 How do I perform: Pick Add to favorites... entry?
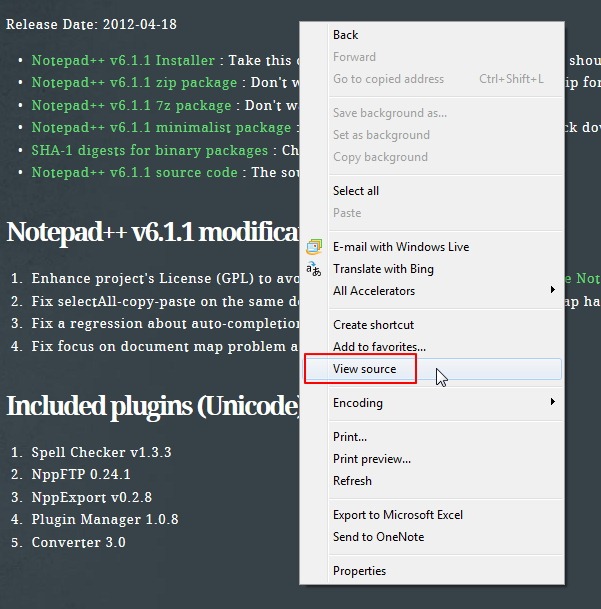point(379,347)
